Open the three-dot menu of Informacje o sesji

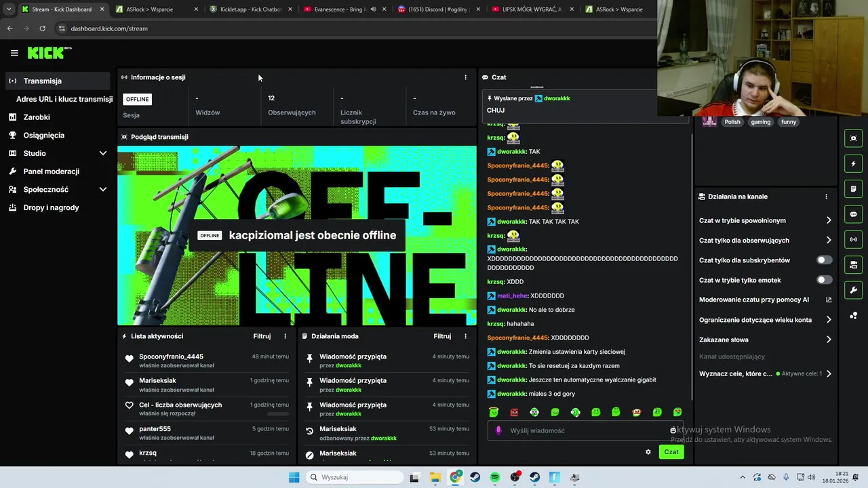coord(465,77)
